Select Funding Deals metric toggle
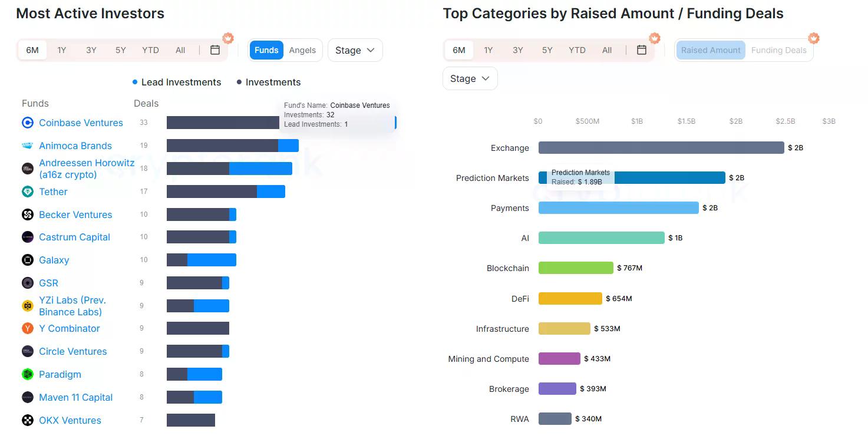The width and height of the screenshot is (868, 439). coord(778,50)
